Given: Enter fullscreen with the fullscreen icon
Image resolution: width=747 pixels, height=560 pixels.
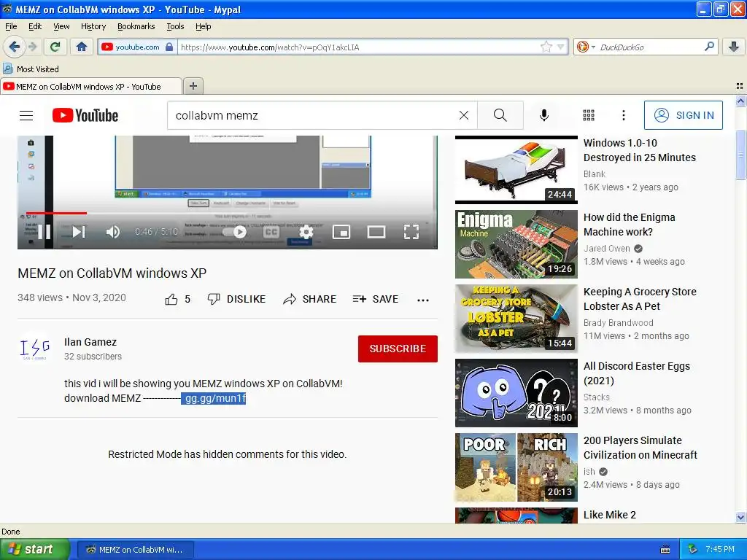Looking at the screenshot, I should [411, 232].
